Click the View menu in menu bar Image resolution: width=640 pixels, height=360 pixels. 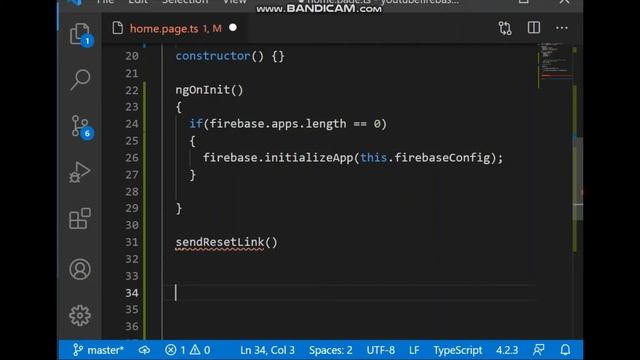(235, 2)
